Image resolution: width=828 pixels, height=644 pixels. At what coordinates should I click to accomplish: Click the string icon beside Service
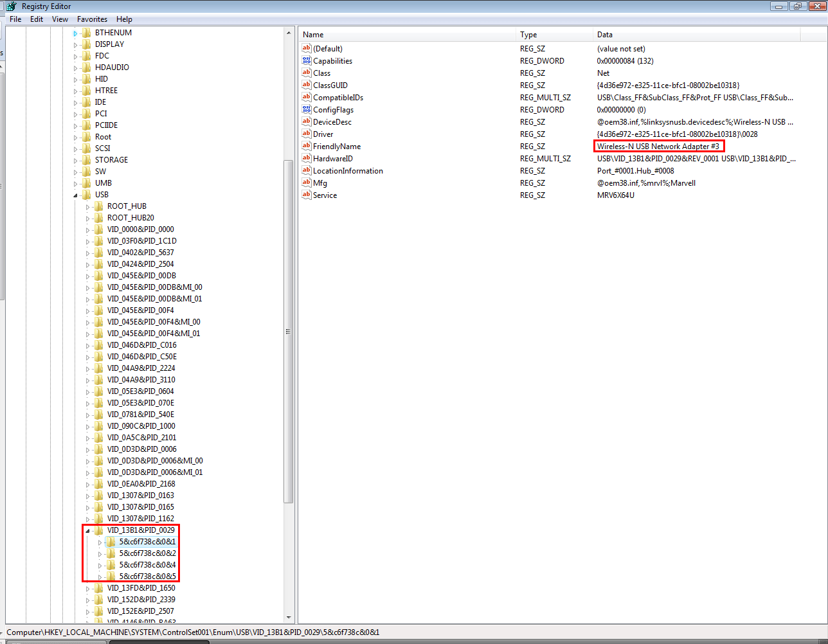coord(306,195)
